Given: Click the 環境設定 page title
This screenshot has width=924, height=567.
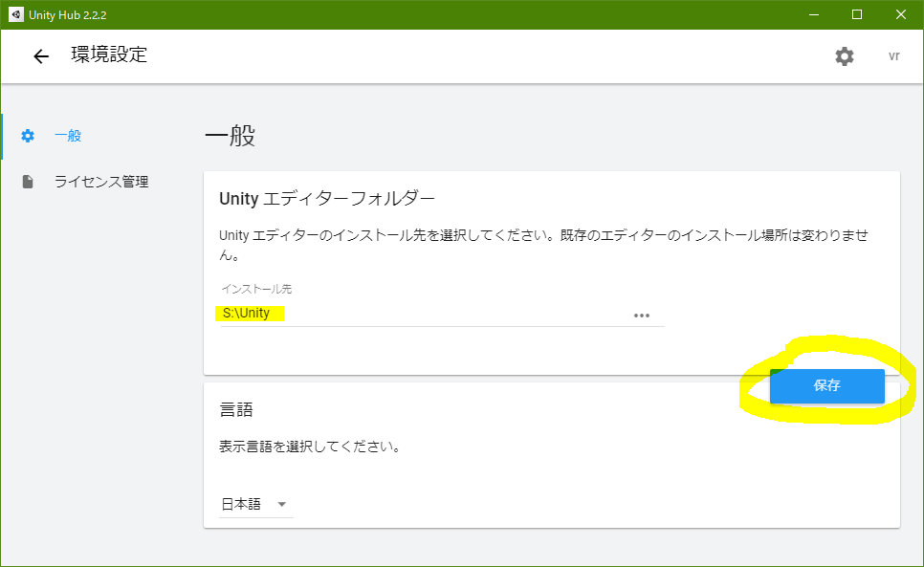Looking at the screenshot, I should (x=109, y=55).
